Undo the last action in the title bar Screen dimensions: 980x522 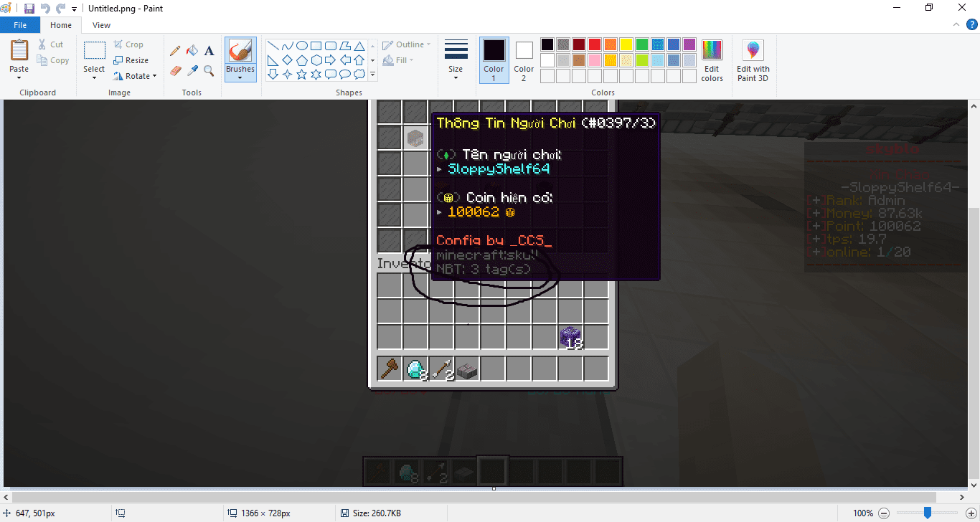point(45,9)
